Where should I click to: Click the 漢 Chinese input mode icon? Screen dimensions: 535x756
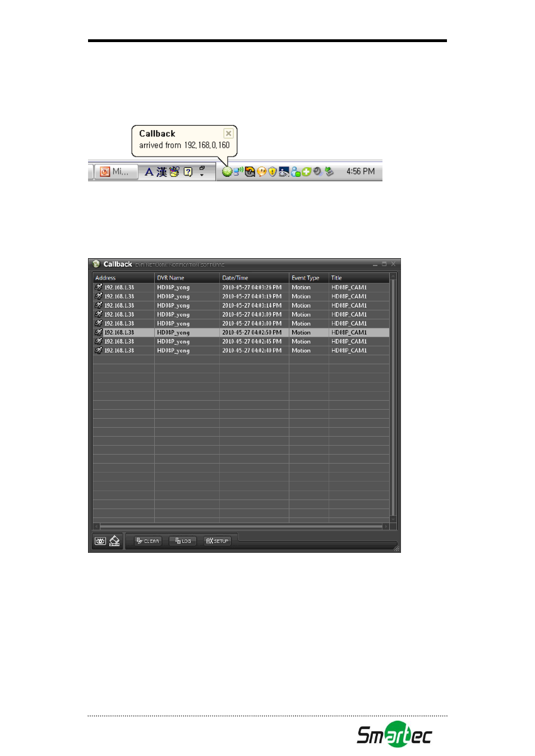click(x=162, y=172)
